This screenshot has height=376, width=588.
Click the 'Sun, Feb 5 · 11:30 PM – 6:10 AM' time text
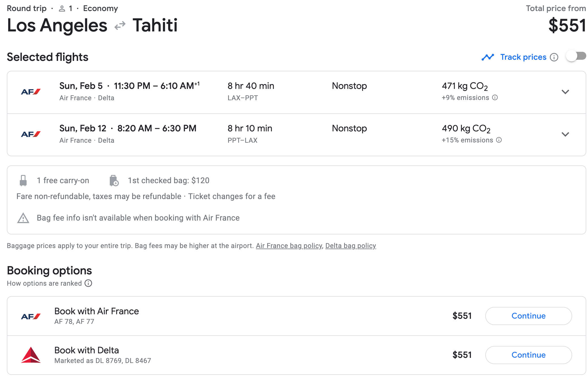129,86
